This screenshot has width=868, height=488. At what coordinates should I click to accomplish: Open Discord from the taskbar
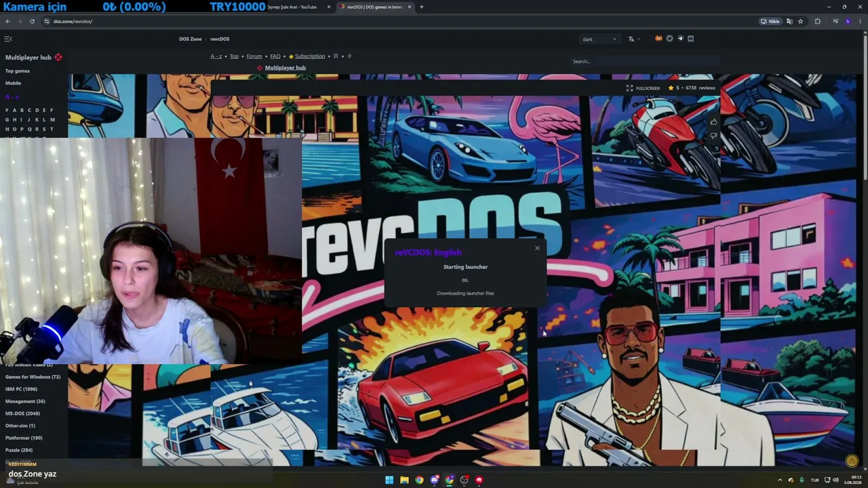tap(435, 480)
